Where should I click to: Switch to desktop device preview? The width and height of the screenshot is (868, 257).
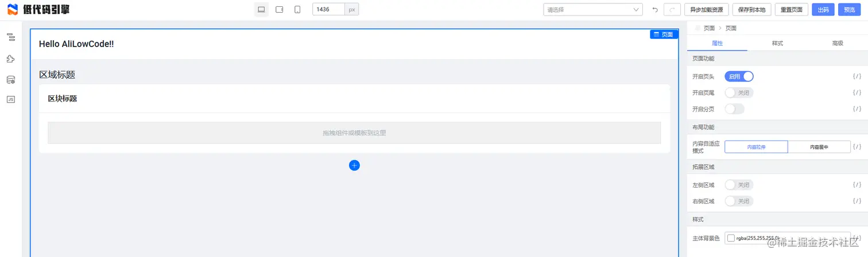coord(261,10)
